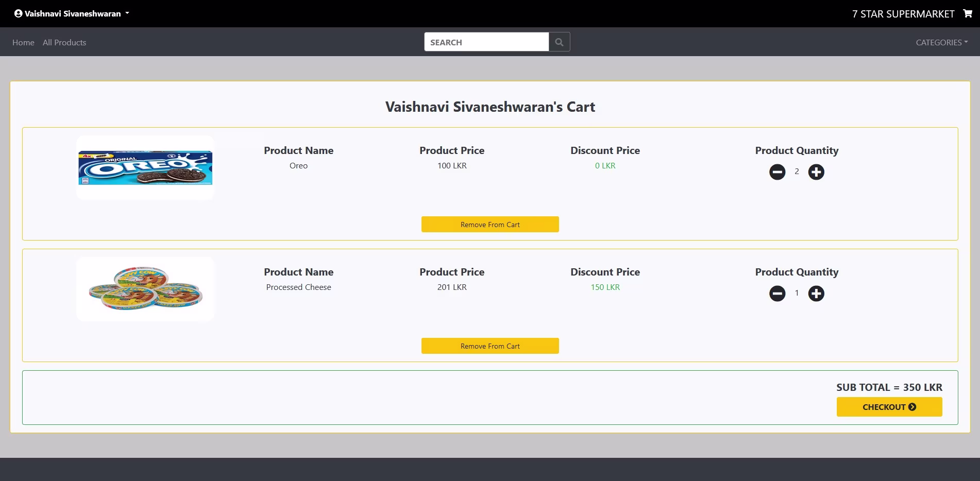Remove Processed Cheese from cart
Image resolution: width=980 pixels, height=481 pixels.
pyautogui.click(x=490, y=346)
